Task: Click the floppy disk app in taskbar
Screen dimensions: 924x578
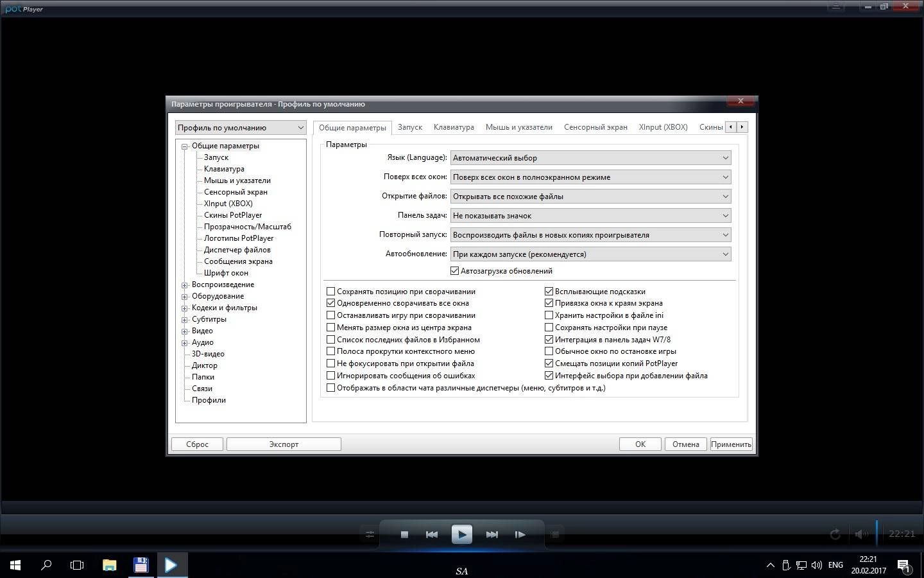Action: tap(141, 565)
